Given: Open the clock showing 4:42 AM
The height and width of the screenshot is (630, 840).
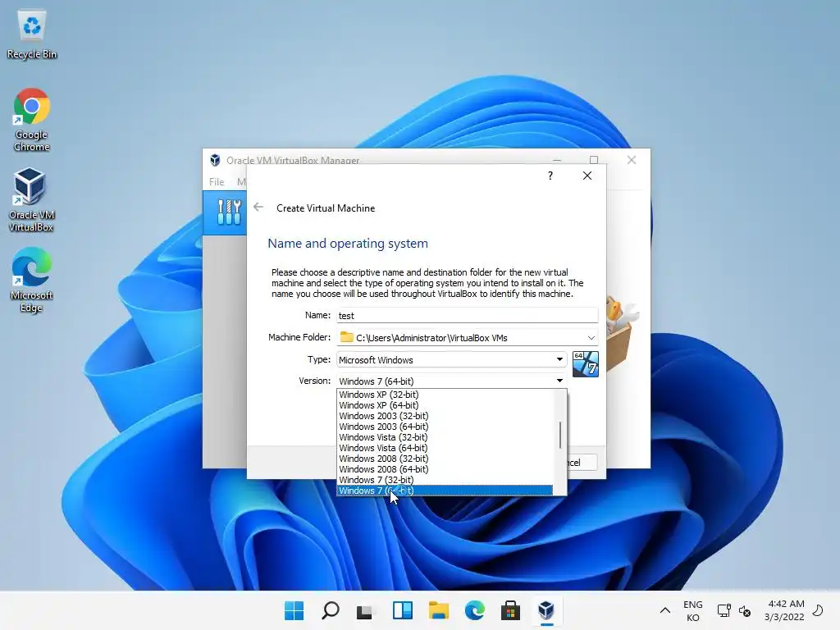Looking at the screenshot, I should (x=785, y=610).
